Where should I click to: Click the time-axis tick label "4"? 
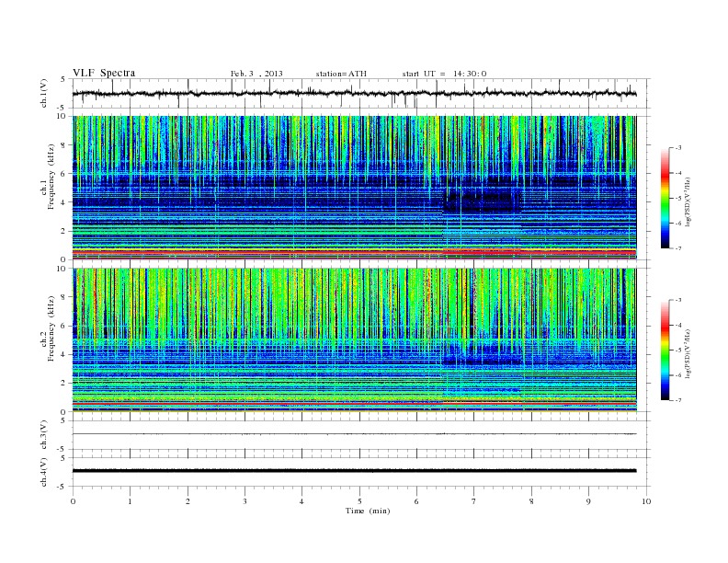click(302, 501)
